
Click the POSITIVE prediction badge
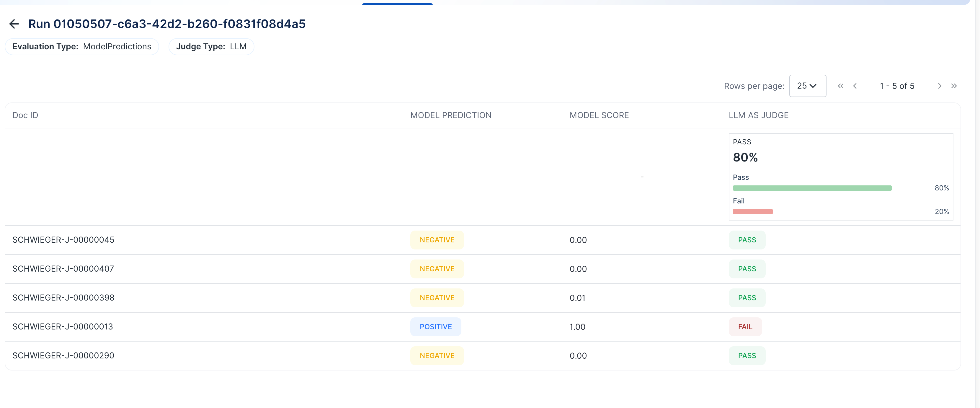[x=436, y=327]
